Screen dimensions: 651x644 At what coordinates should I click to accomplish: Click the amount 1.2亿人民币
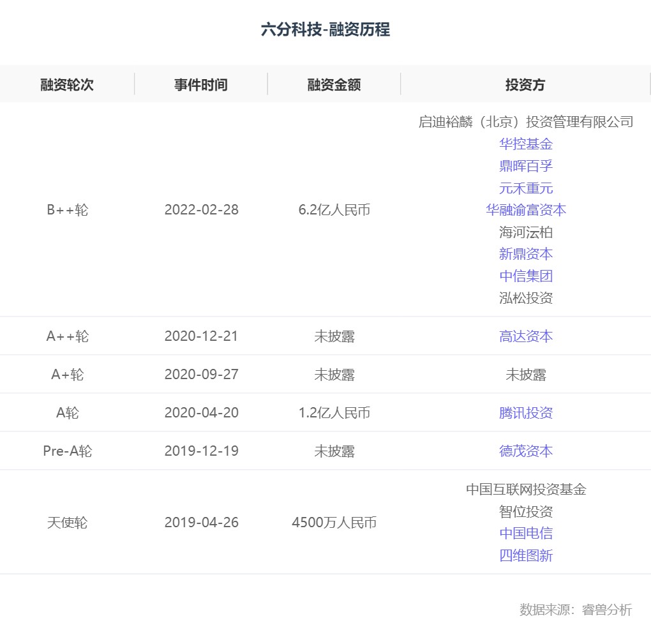(334, 413)
